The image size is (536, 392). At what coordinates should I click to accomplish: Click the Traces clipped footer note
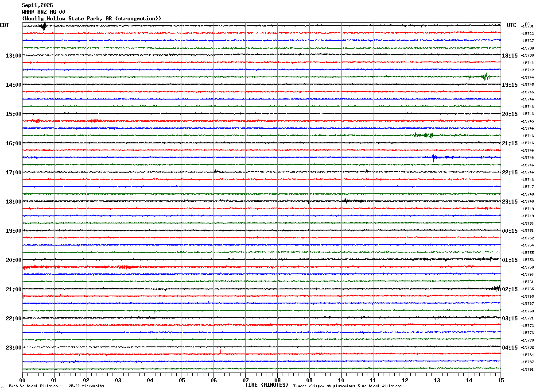[x=347, y=386]
